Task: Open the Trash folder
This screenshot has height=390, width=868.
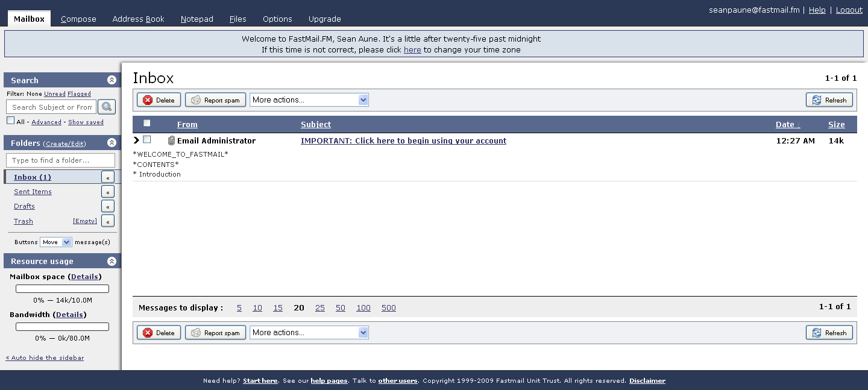Action: click(x=24, y=221)
